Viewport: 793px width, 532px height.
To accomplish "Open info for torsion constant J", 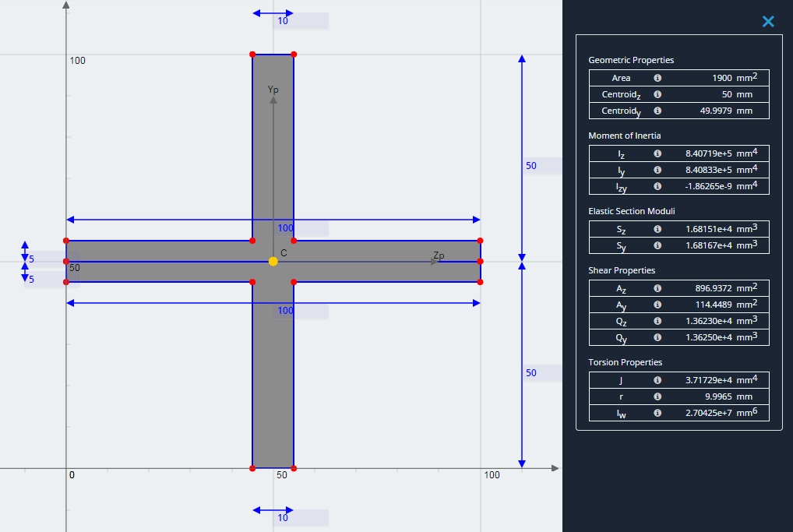I will coord(657,380).
